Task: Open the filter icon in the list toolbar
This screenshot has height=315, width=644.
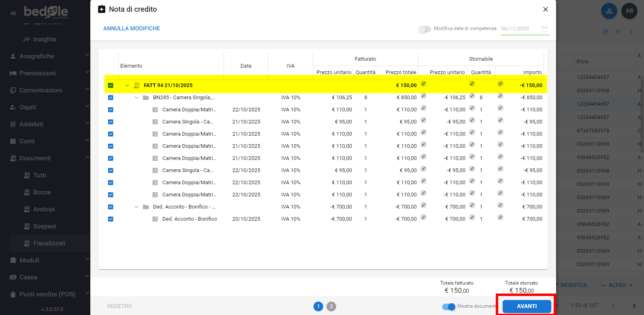Action: pyautogui.click(x=618, y=32)
